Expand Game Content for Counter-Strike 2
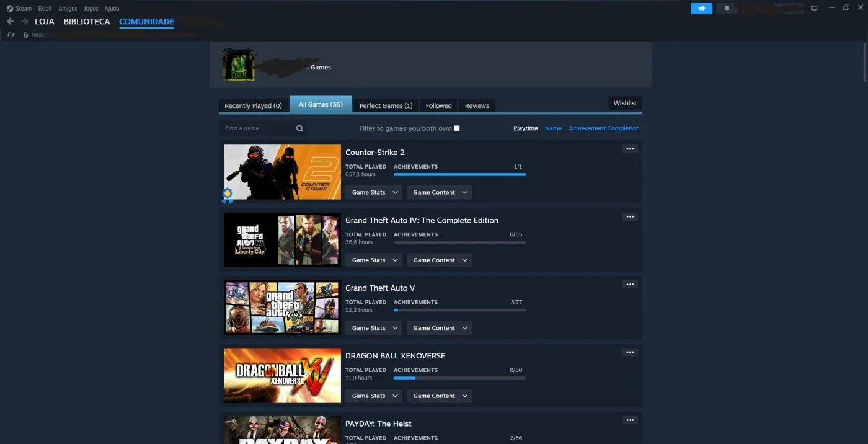The height and width of the screenshot is (444, 868). tap(439, 192)
